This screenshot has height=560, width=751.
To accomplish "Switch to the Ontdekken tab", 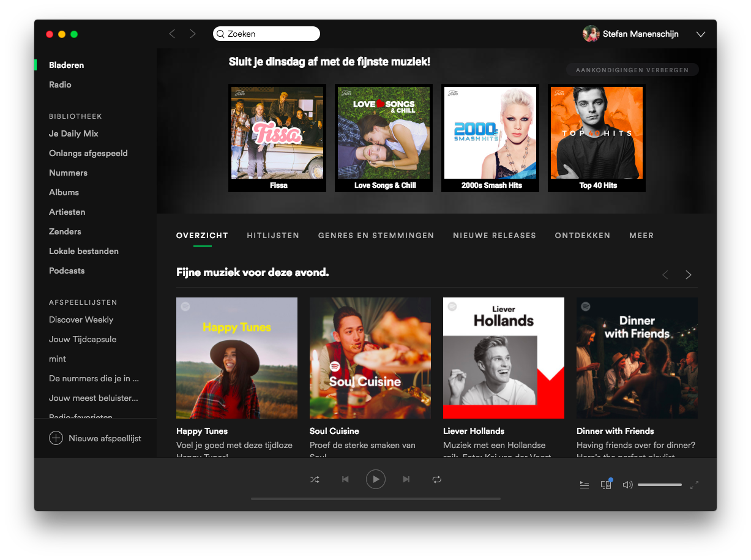I will point(583,236).
